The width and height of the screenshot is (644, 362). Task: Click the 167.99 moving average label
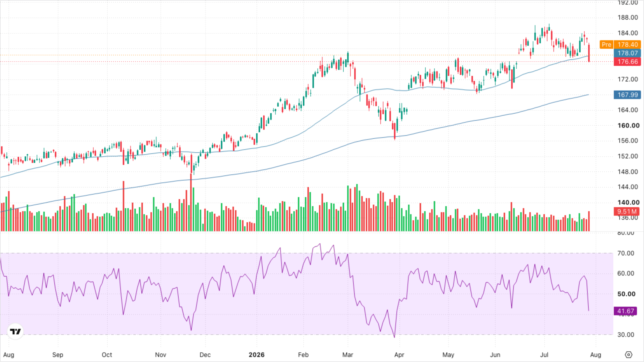point(627,95)
